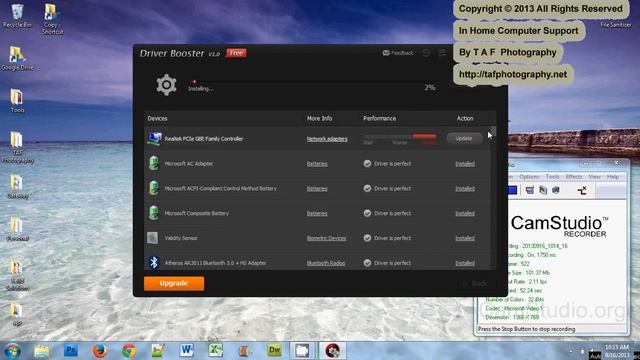Viewport: 640px width, 360px height.
Task: Click the Realtek PCIe GBE Family Controller network icon
Action: click(x=154, y=139)
